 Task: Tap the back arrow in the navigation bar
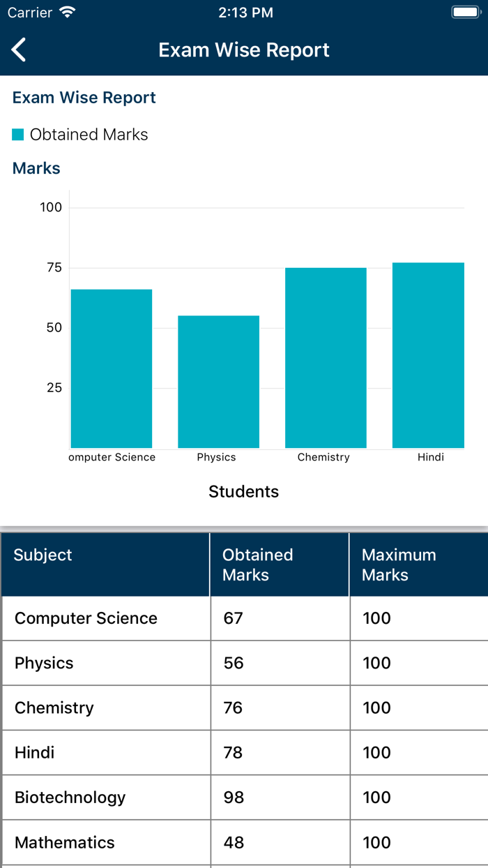click(x=19, y=50)
